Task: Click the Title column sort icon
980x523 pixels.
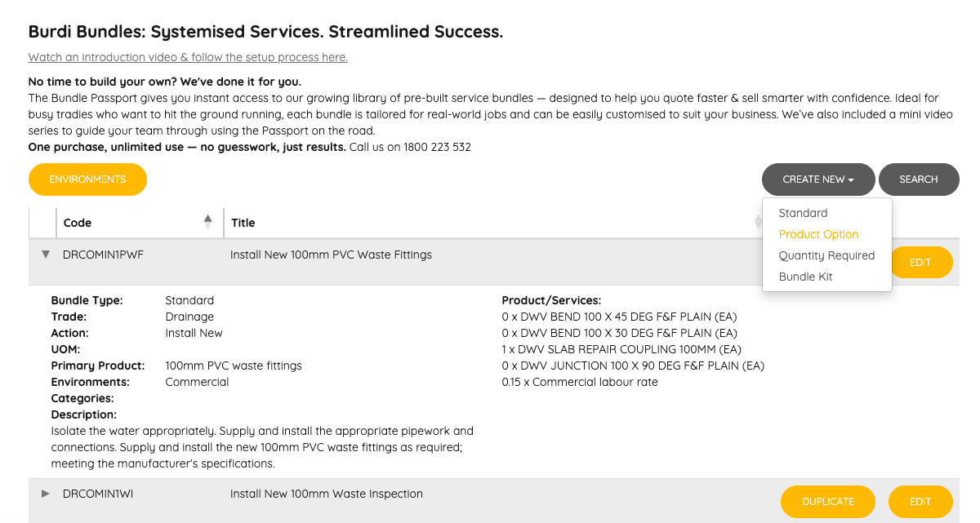Action: tap(758, 222)
